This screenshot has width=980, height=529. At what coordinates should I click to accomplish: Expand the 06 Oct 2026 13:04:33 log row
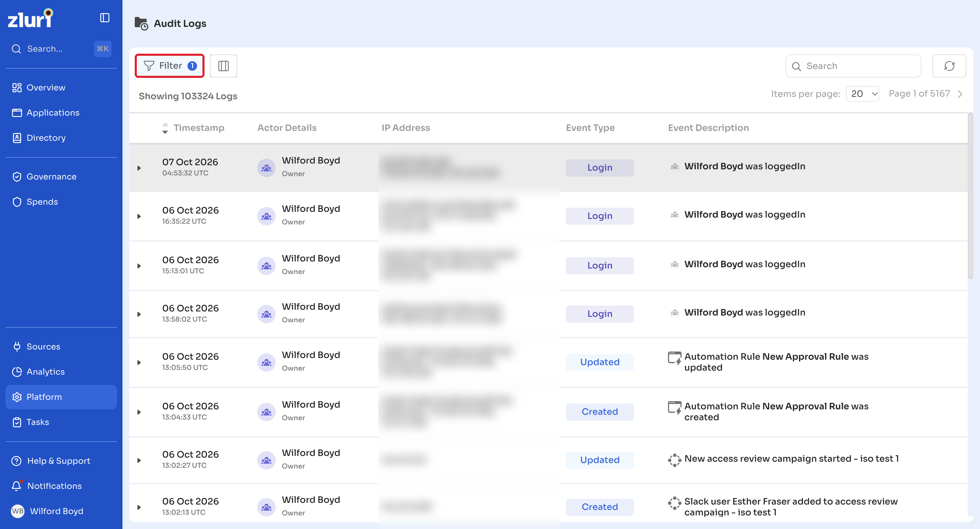(x=139, y=412)
